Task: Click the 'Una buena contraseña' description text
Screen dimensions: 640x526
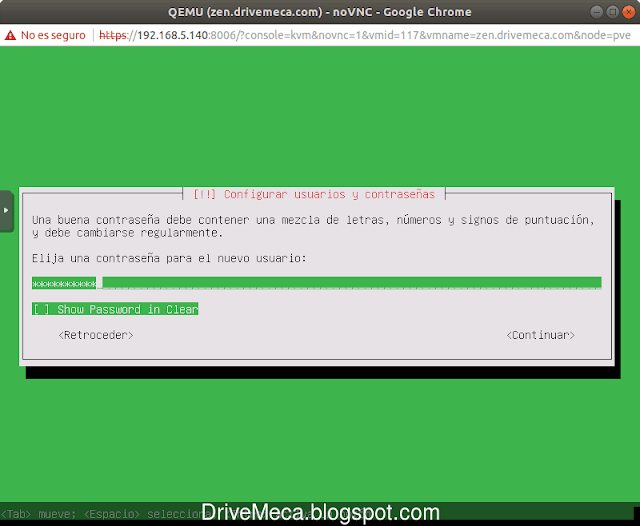Action: (x=313, y=226)
